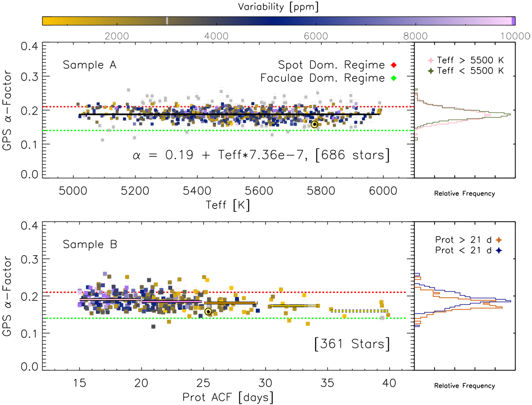Select the pink star marker for Teff > 5500 K
The width and height of the screenshot is (532, 405).
[429, 61]
